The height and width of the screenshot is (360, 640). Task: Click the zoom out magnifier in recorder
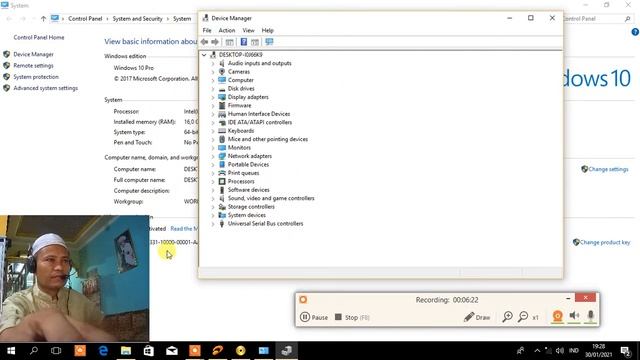[x=523, y=317]
